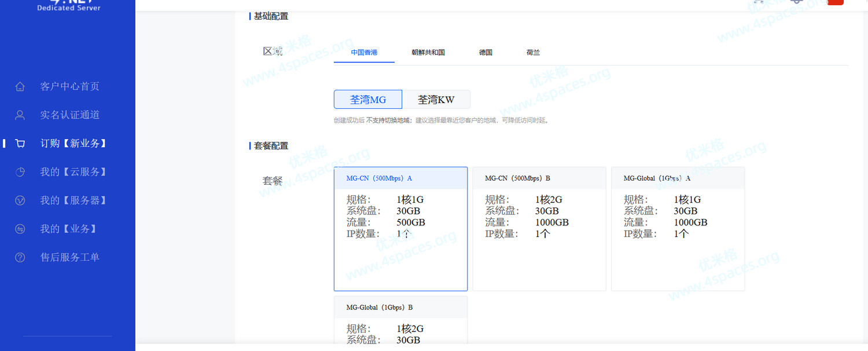Viewport: 868px width, 351px height.
Task: Pick the MG-Global (1Gbps) A package card
Action: 678,229
